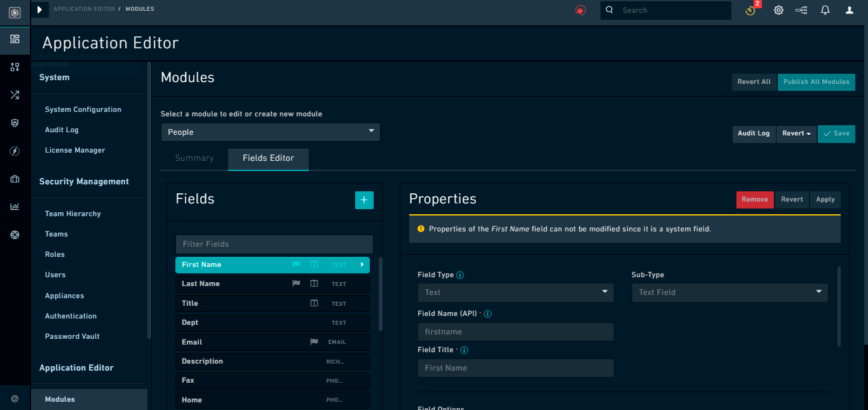Expand the Revert dropdown next to Save
This screenshot has width=868, height=410.
tap(796, 134)
